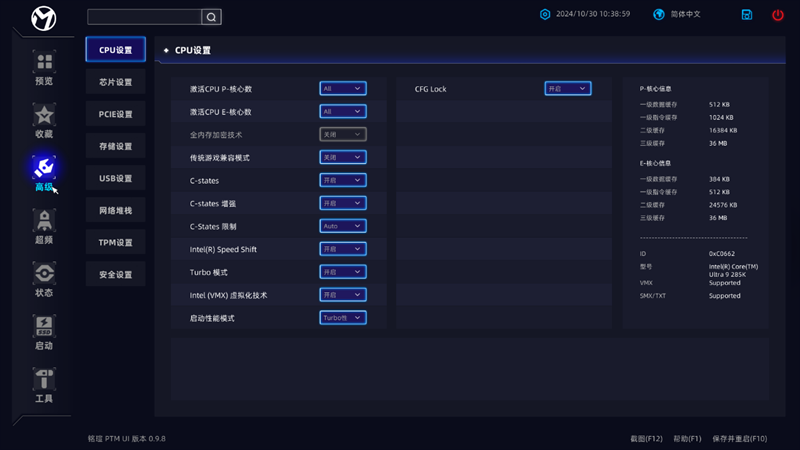The image size is (800, 450).
Task: Switch to the 芯片设置 tab
Action: click(x=116, y=82)
